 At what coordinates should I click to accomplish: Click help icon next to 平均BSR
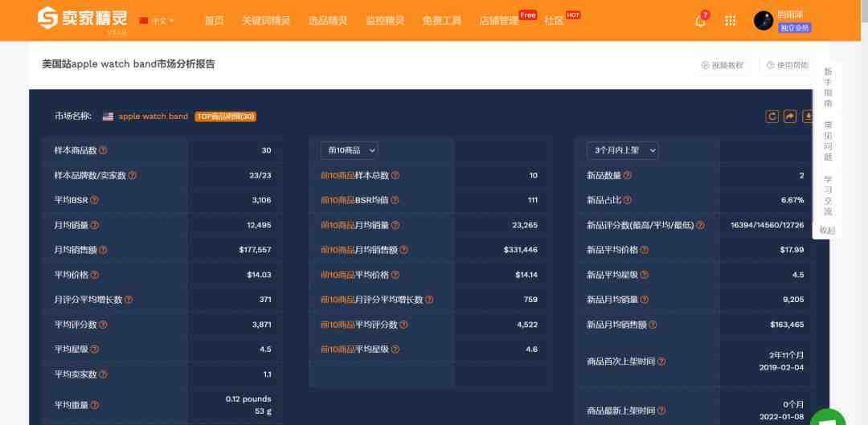coord(95,200)
